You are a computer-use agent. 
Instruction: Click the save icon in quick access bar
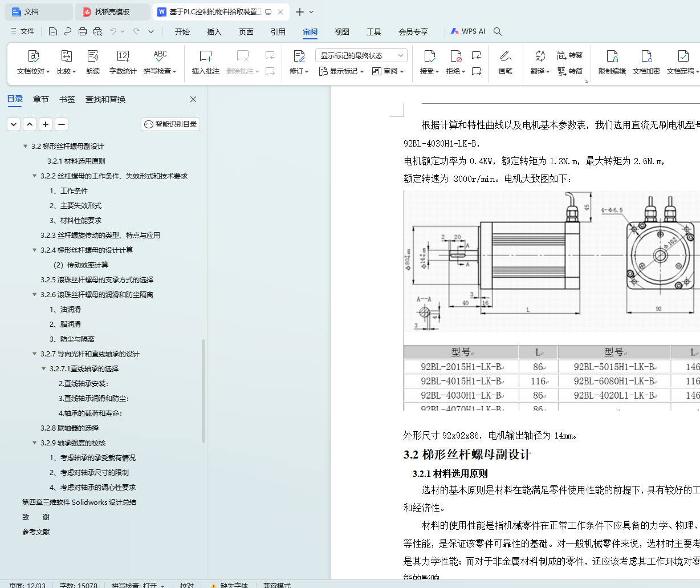pyautogui.click(x=53, y=31)
